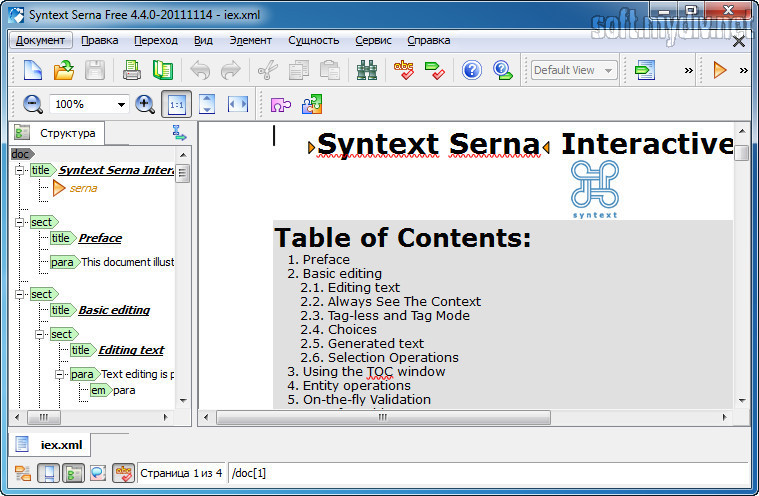This screenshot has width=759, height=496.
Task: Click the orange play arrow in the toolbar
Action: [x=720, y=70]
